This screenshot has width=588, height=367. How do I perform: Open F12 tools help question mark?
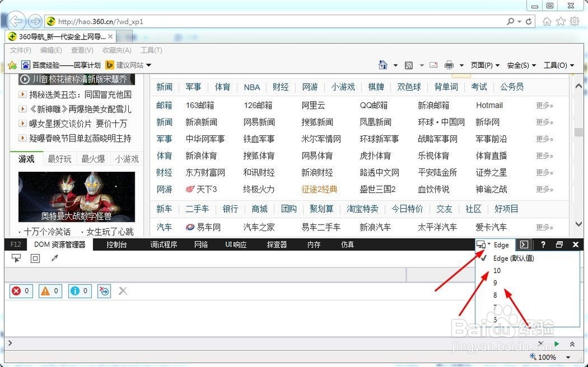click(543, 245)
